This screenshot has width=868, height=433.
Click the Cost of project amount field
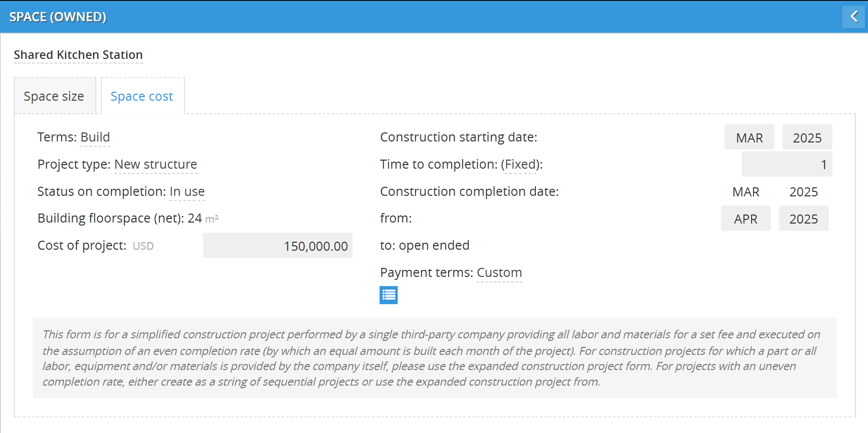click(x=278, y=246)
